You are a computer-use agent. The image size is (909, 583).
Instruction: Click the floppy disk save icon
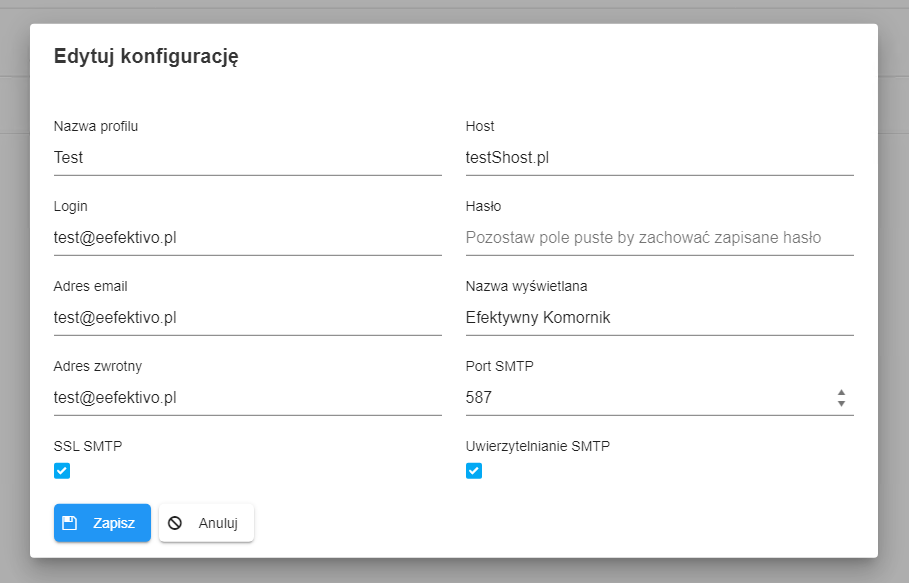[70, 523]
